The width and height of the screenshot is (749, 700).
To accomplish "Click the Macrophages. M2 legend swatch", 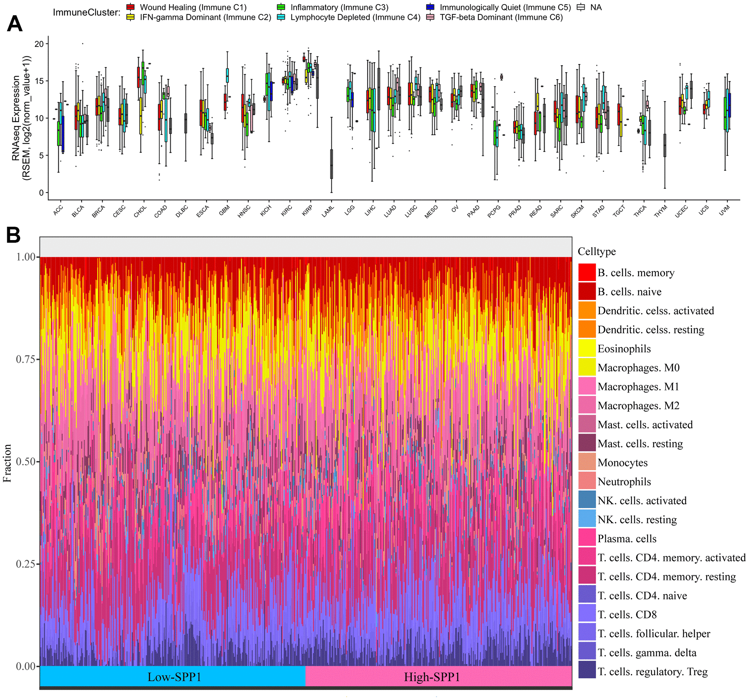I will (x=587, y=405).
